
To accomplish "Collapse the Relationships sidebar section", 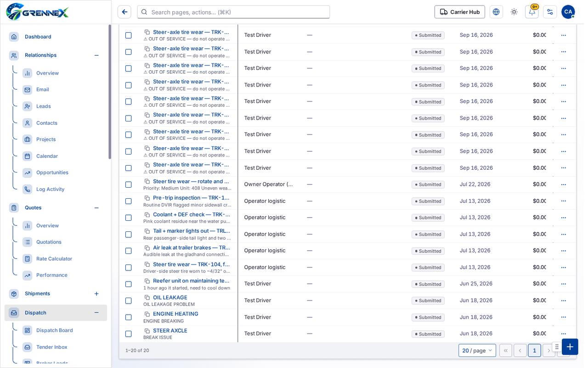I will coord(96,55).
